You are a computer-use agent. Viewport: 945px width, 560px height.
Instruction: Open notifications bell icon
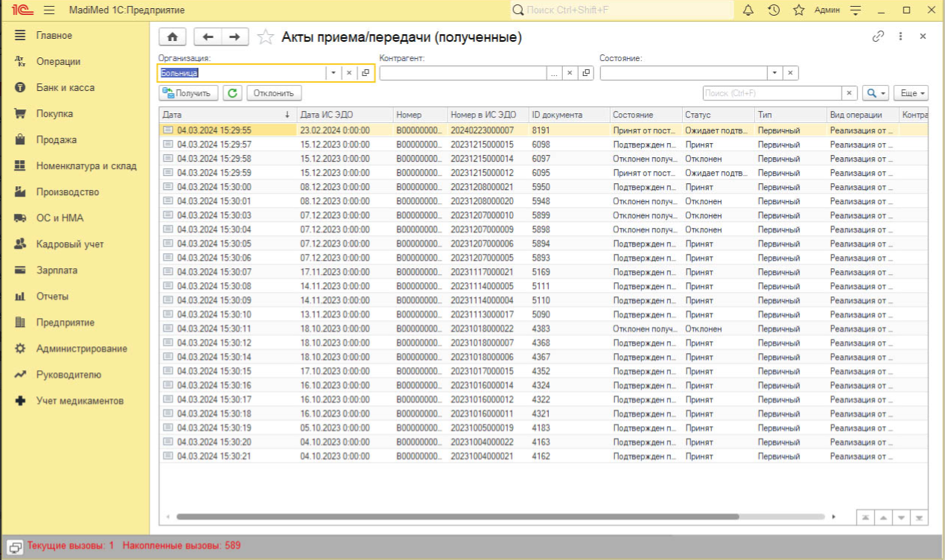coord(748,10)
